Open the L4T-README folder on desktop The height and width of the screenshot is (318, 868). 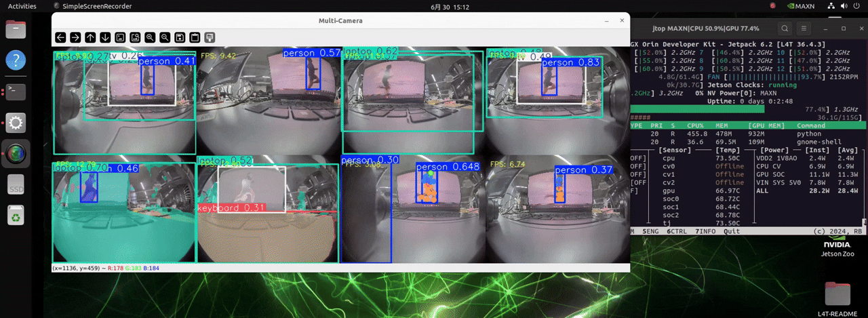coord(838,300)
